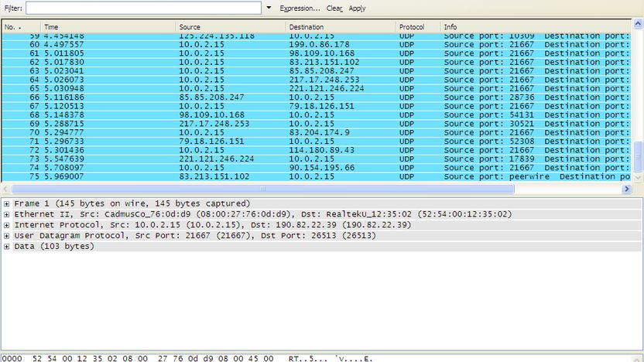Click the Clear filter button
This screenshot has height=362, width=644.
point(334,9)
